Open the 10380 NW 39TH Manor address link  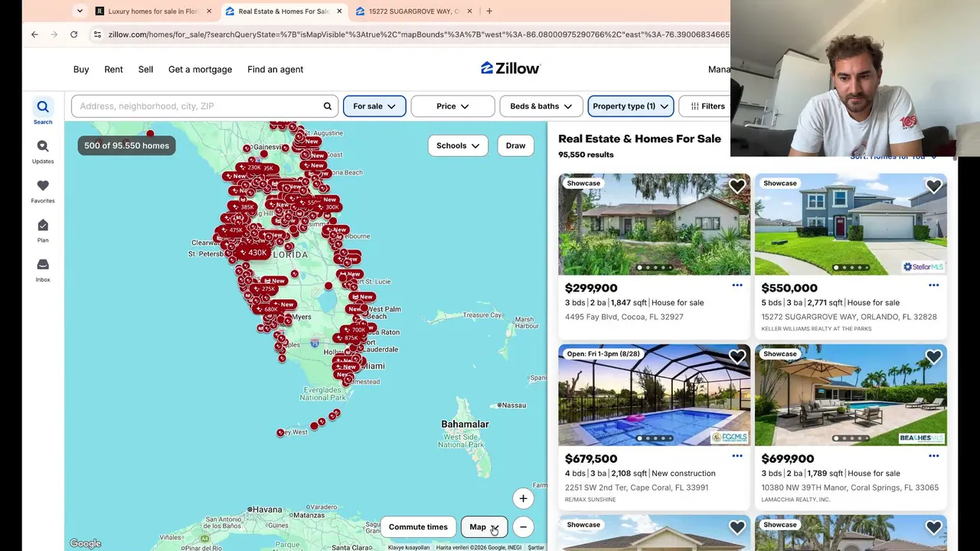click(x=850, y=487)
